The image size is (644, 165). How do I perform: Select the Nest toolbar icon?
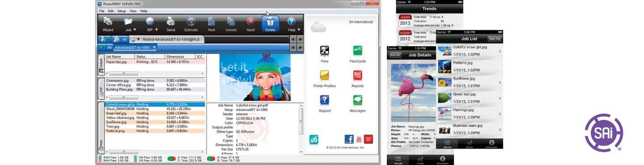pos(212,24)
